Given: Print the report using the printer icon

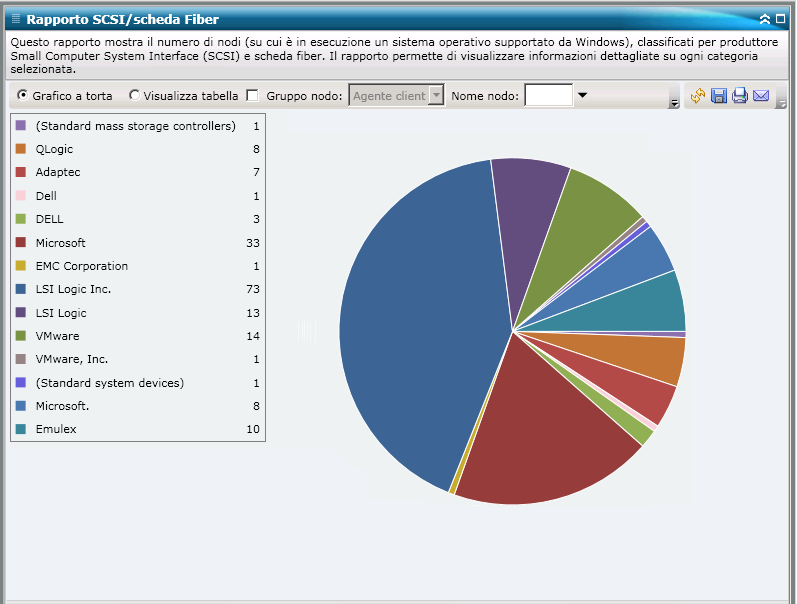Looking at the screenshot, I should click(740, 96).
